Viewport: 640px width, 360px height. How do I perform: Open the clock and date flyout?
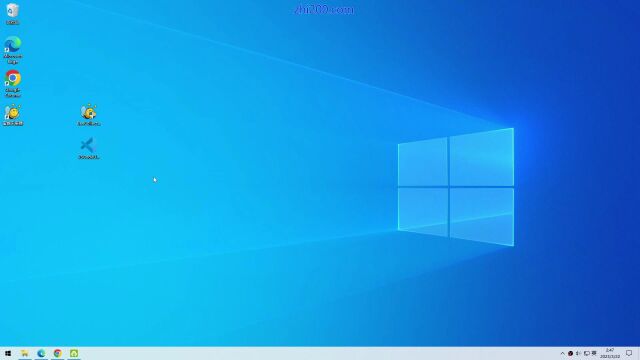(x=610, y=353)
